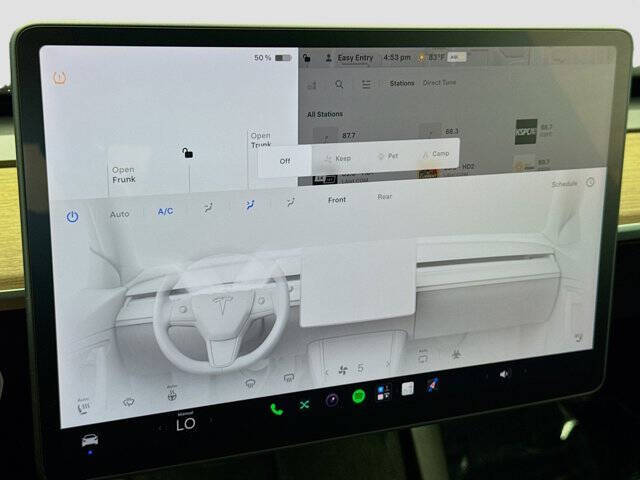Tap the clock icon beside Schedule
The width and height of the screenshot is (640, 480).
tap(590, 182)
